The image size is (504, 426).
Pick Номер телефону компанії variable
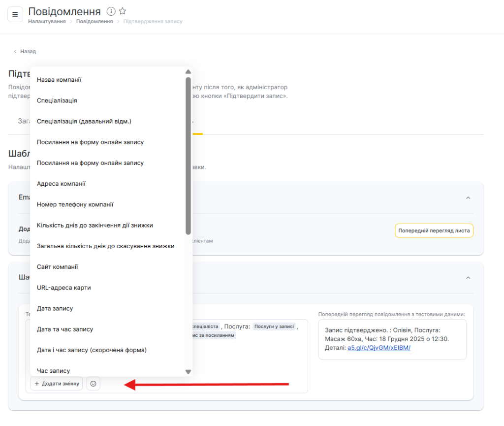pyautogui.click(x=75, y=204)
